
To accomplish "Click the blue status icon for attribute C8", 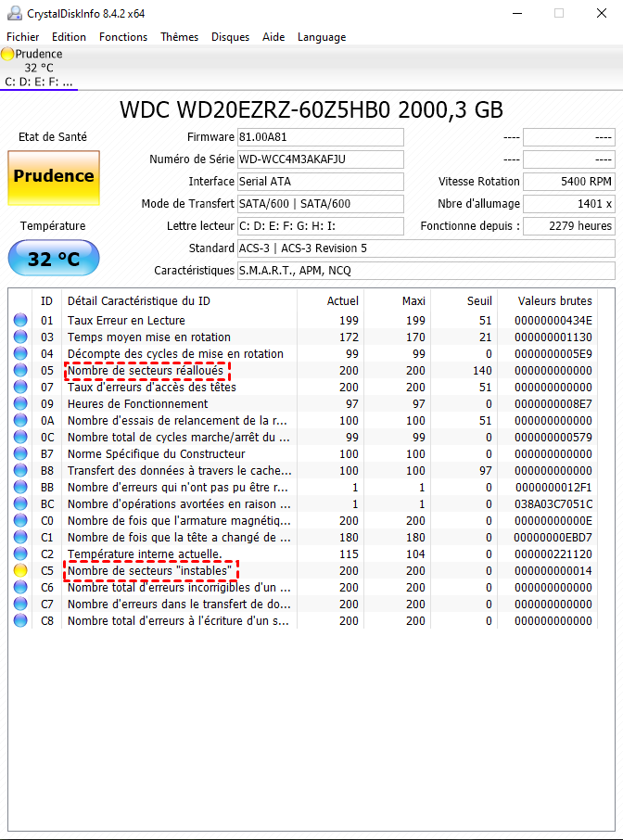I will point(20,621).
